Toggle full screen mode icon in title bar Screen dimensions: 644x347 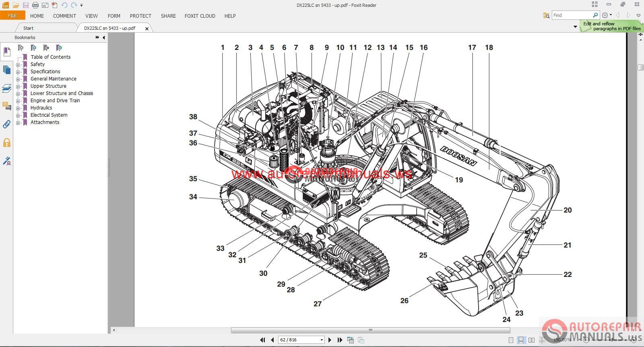594,4
